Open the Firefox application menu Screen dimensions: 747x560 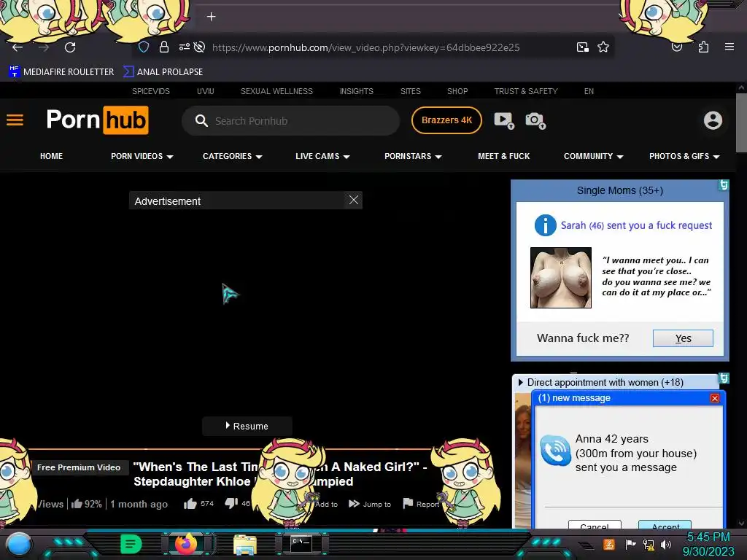[x=729, y=47]
